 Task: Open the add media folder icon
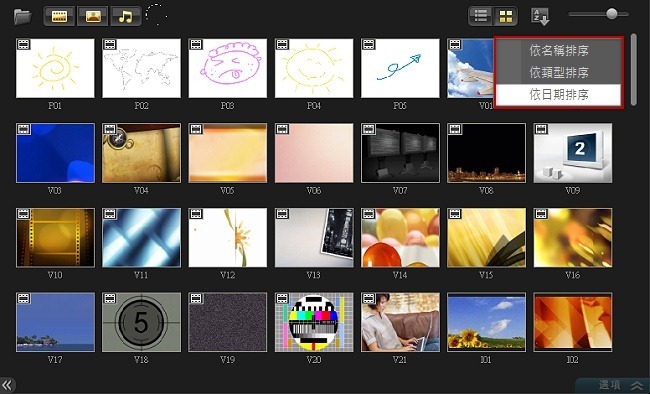22,17
